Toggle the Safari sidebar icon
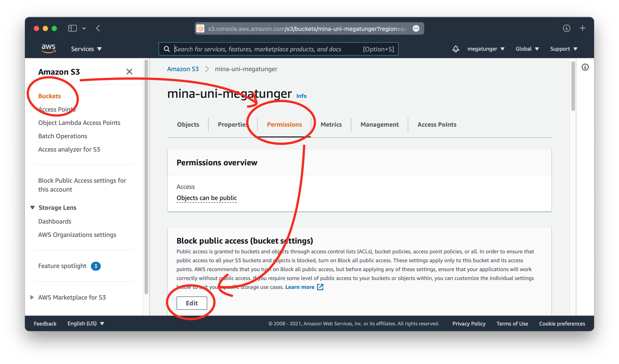The width and height of the screenshot is (619, 364). tap(72, 28)
